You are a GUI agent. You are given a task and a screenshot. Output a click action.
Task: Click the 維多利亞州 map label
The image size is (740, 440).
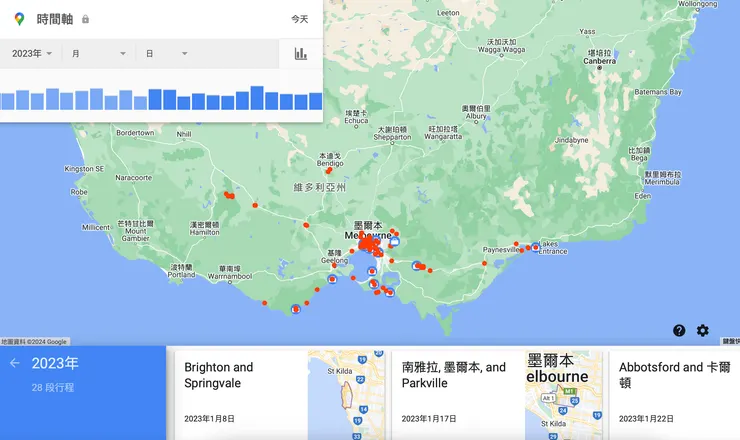[320, 187]
